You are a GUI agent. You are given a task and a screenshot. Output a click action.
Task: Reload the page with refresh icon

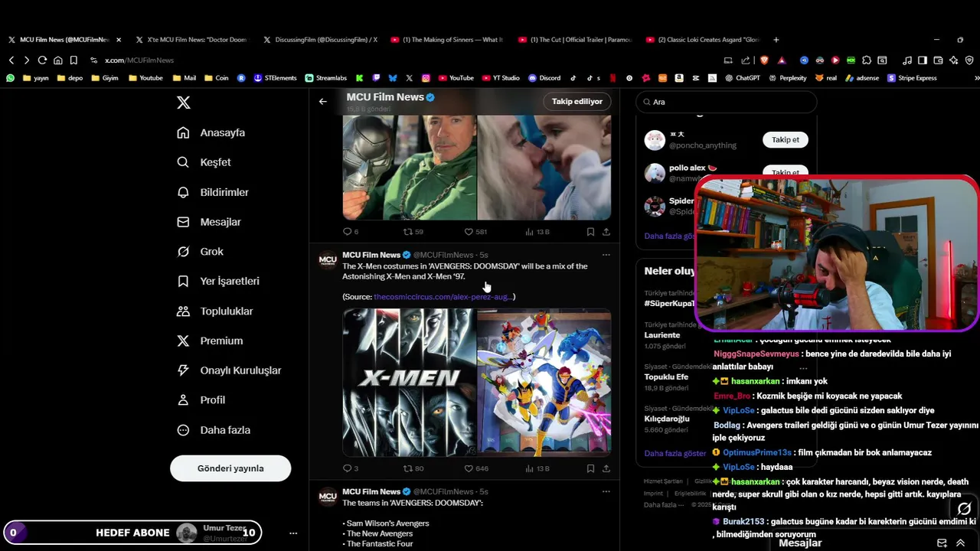click(42, 60)
